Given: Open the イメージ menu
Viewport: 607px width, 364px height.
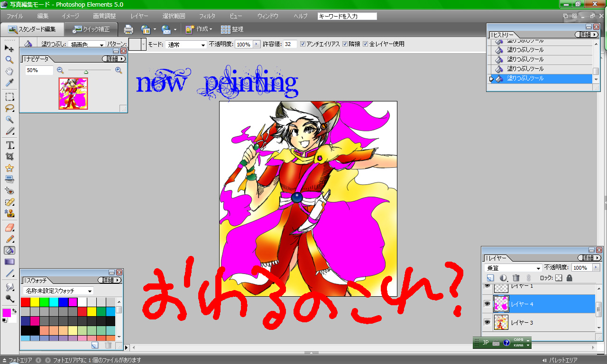Looking at the screenshot, I should click(70, 16).
